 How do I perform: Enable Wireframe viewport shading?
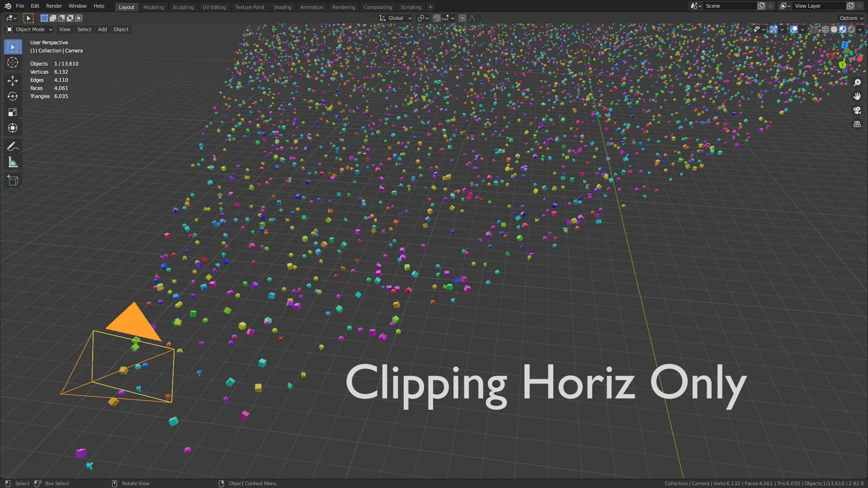point(824,29)
